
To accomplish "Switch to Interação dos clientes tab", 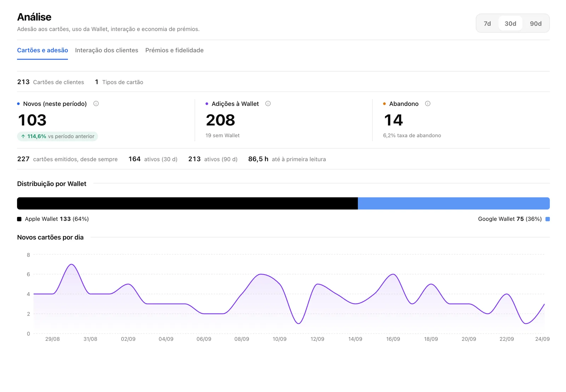I will click(x=106, y=50).
